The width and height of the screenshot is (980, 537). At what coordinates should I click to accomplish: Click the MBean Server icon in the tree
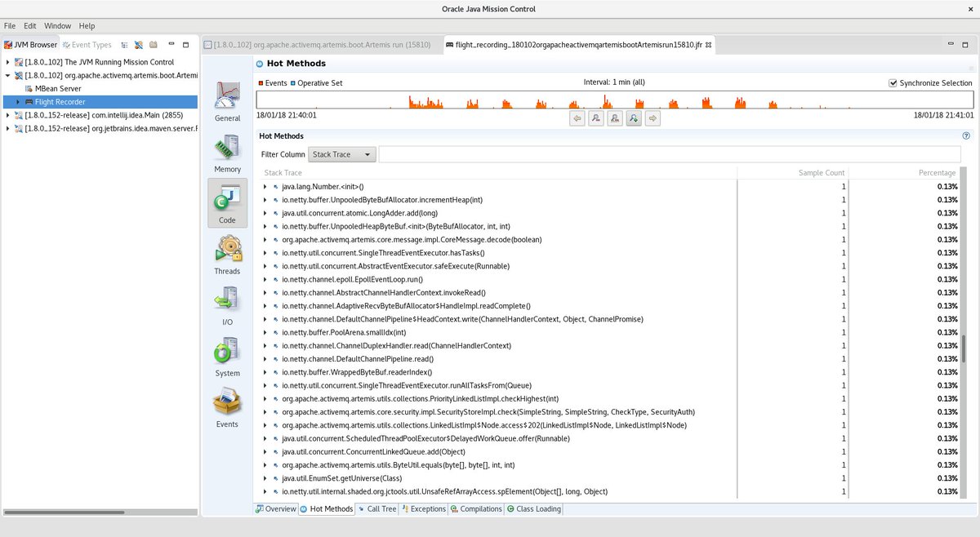click(x=29, y=88)
